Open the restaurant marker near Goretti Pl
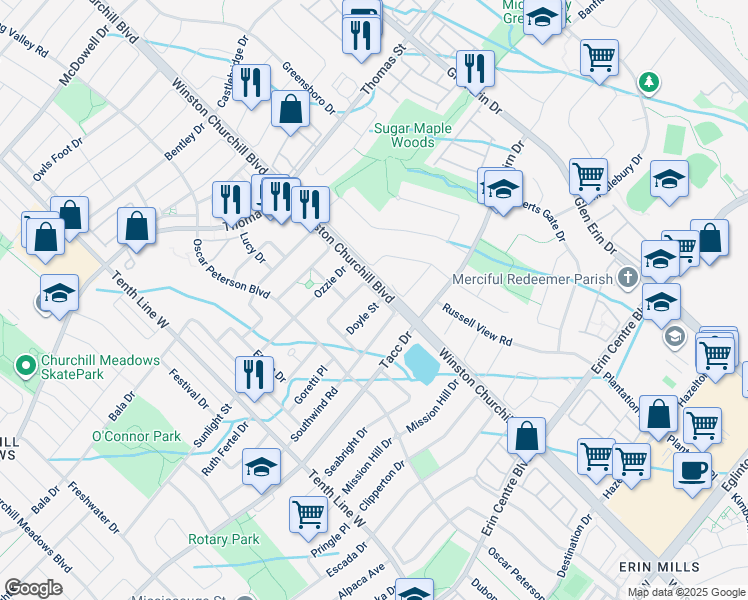The width and height of the screenshot is (748, 600). click(254, 374)
